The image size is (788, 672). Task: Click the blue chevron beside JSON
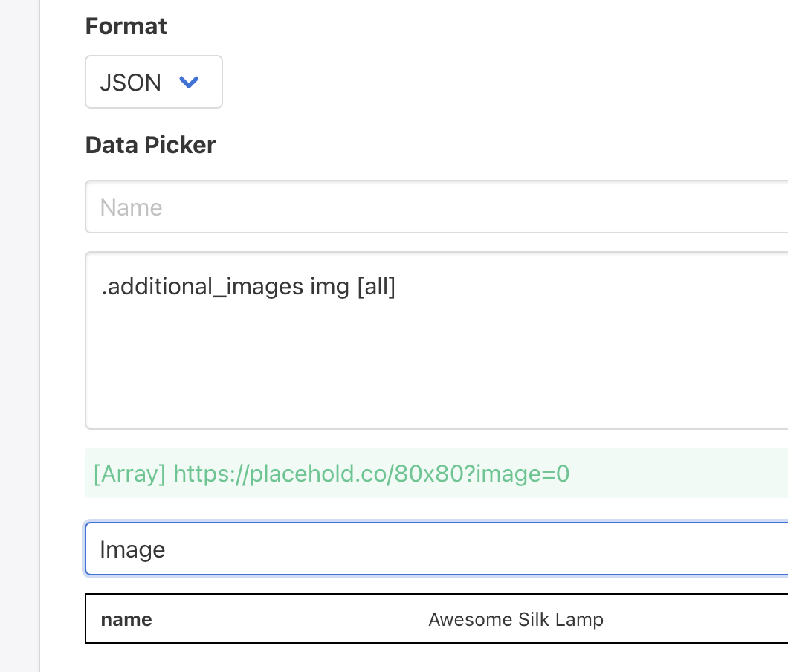[189, 82]
